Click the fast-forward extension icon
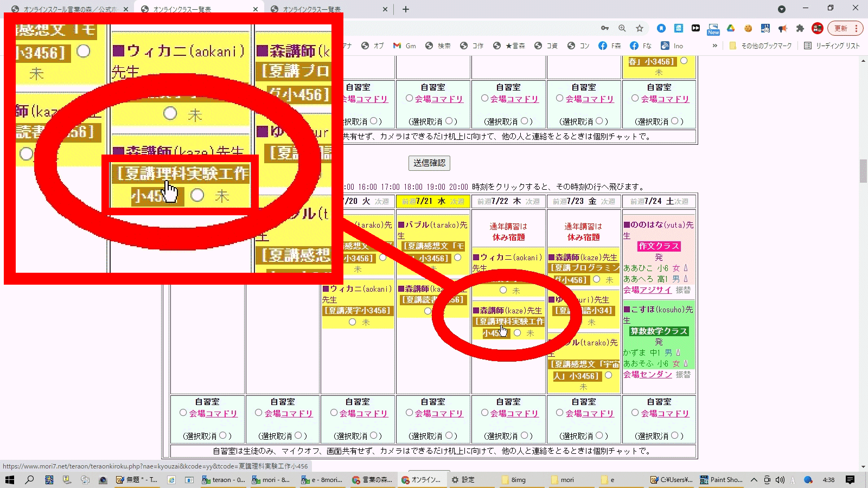The image size is (868, 488). point(696,28)
